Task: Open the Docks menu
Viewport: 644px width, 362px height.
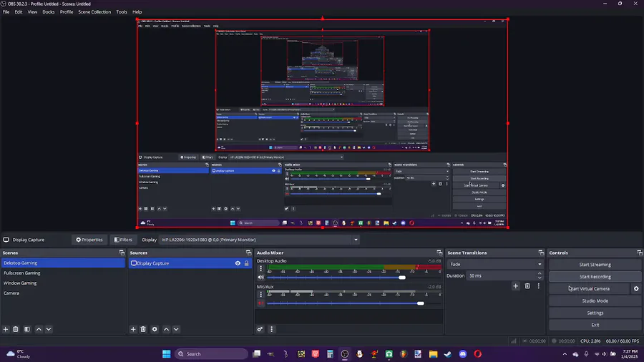Action: pyautogui.click(x=49, y=12)
